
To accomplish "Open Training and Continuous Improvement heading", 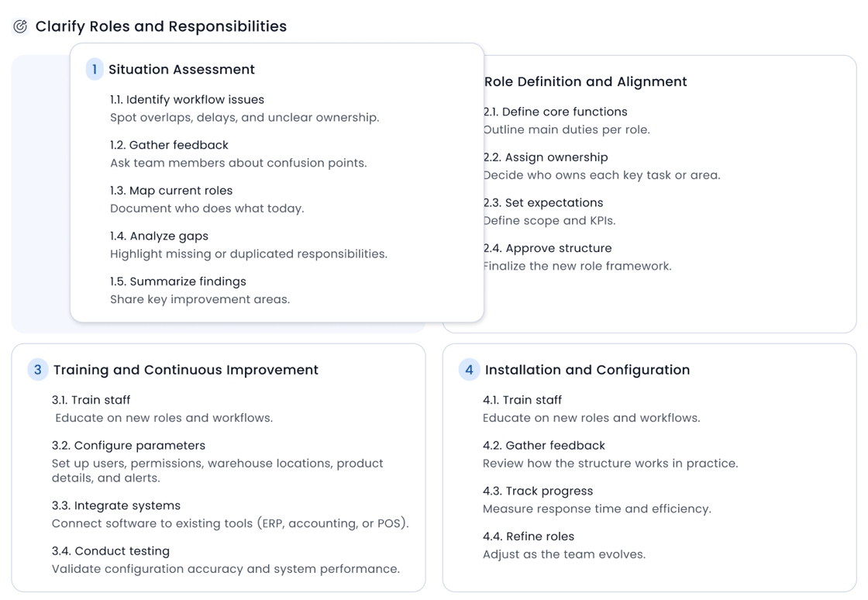I will coord(186,370).
